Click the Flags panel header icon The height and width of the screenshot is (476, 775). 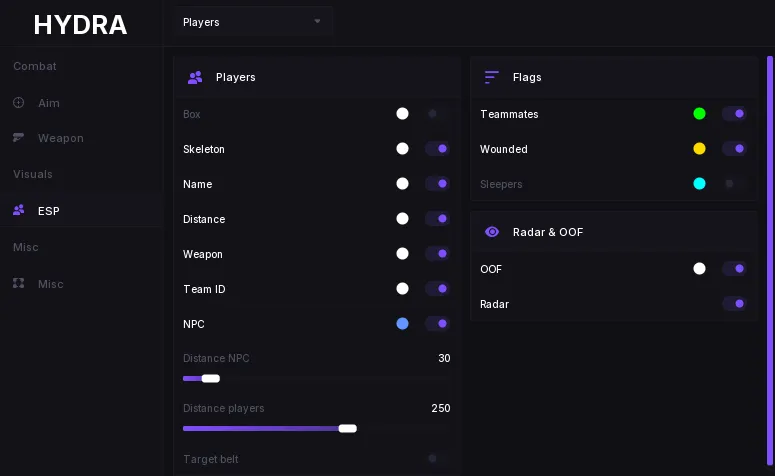(x=492, y=77)
